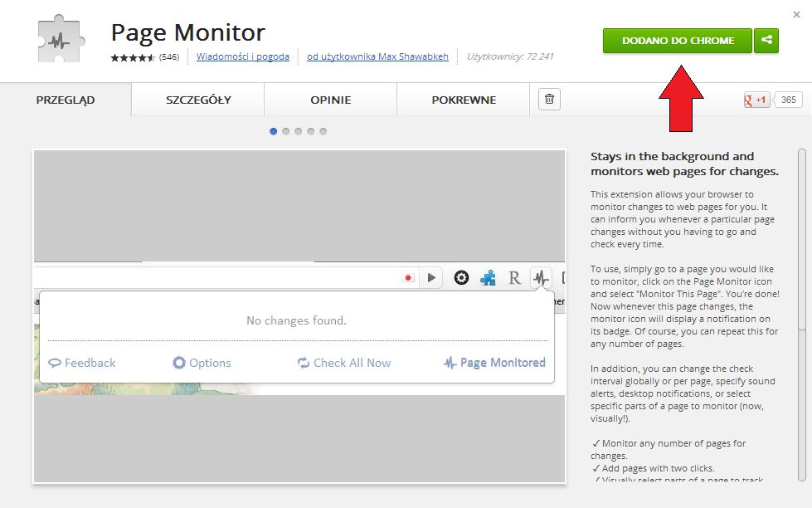The image size is (812, 508).
Task: Click the No changes found message
Action: (x=296, y=320)
